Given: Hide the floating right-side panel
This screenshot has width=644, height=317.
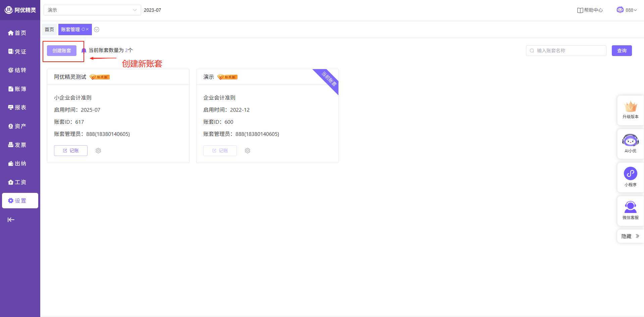Looking at the screenshot, I should point(630,236).
